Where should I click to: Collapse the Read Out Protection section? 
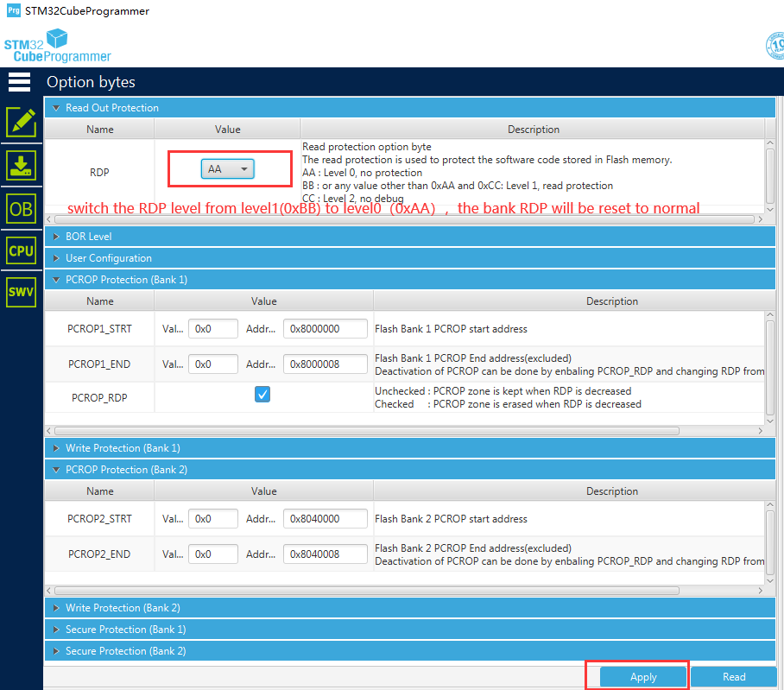tap(410, 108)
